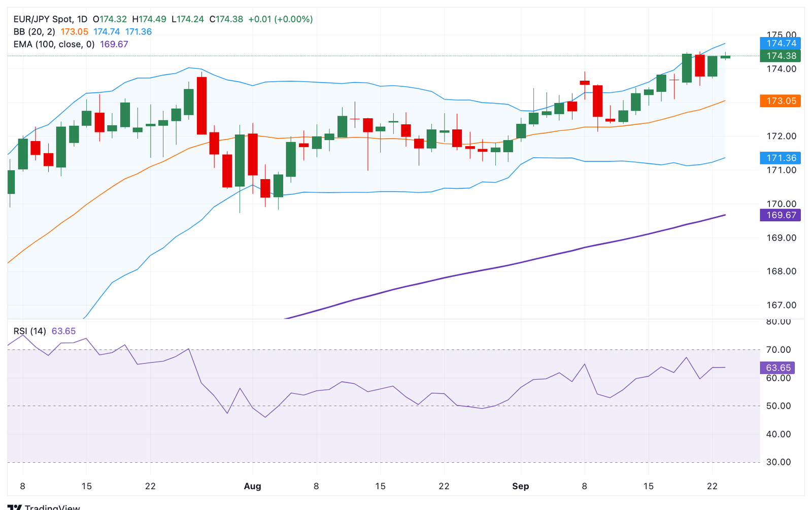Click the orange 173.05 basis price label
812x510 pixels.
click(781, 101)
